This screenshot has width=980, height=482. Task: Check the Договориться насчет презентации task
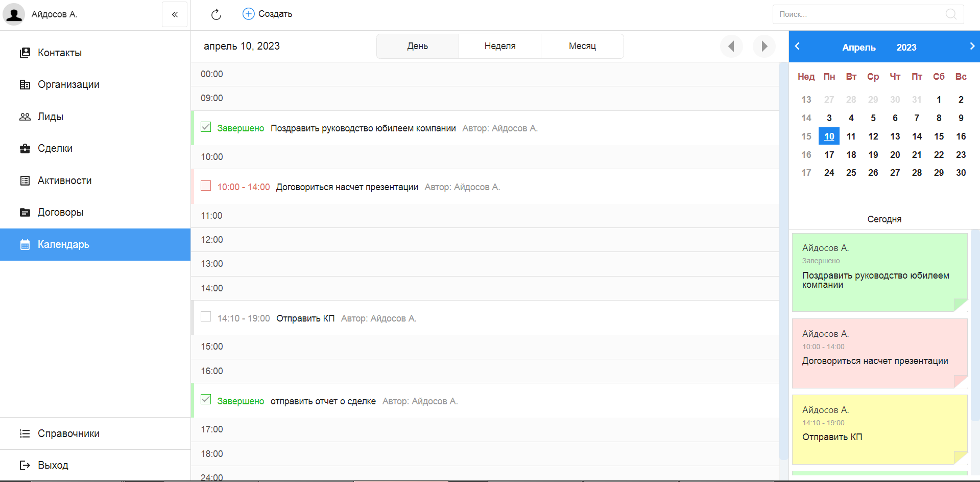tap(206, 186)
